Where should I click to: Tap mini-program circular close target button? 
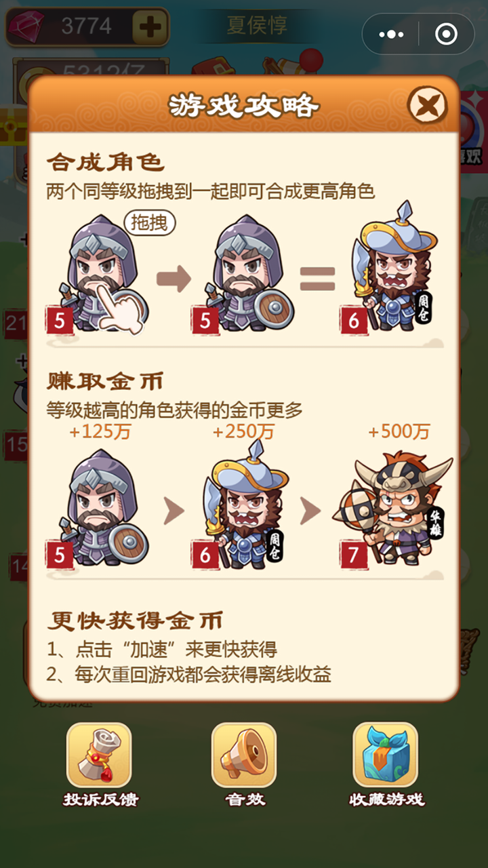click(445, 34)
